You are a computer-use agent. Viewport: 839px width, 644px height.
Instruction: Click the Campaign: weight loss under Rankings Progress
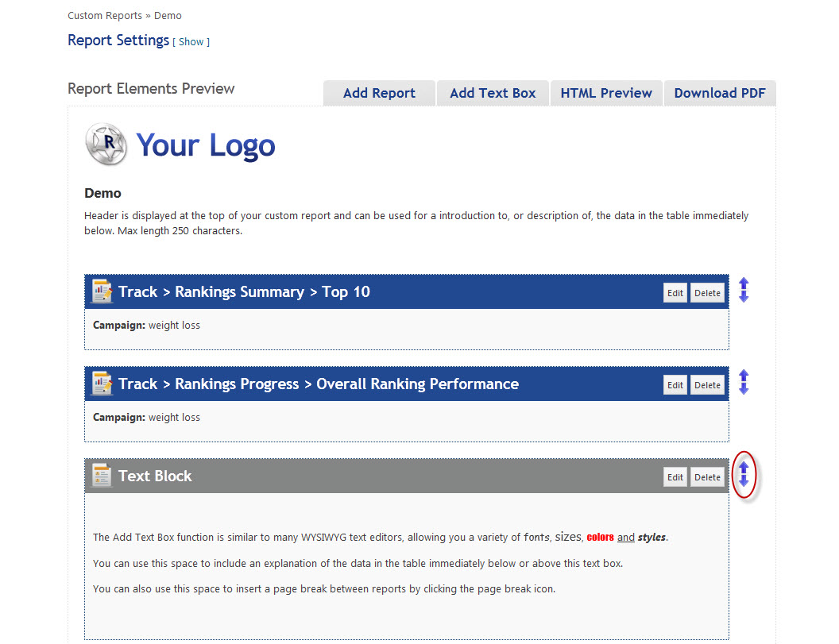(147, 417)
